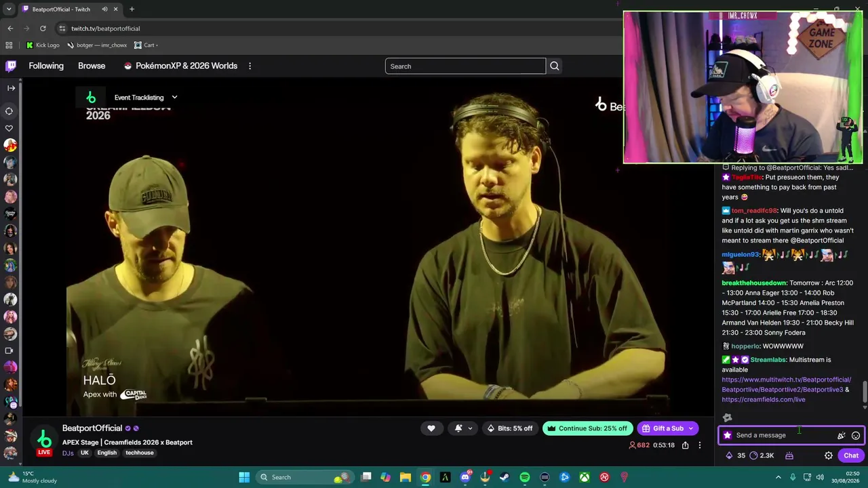The image size is (868, 488).
Task: Open the BeatportOfficial channel name link
Action: point(92,428)
